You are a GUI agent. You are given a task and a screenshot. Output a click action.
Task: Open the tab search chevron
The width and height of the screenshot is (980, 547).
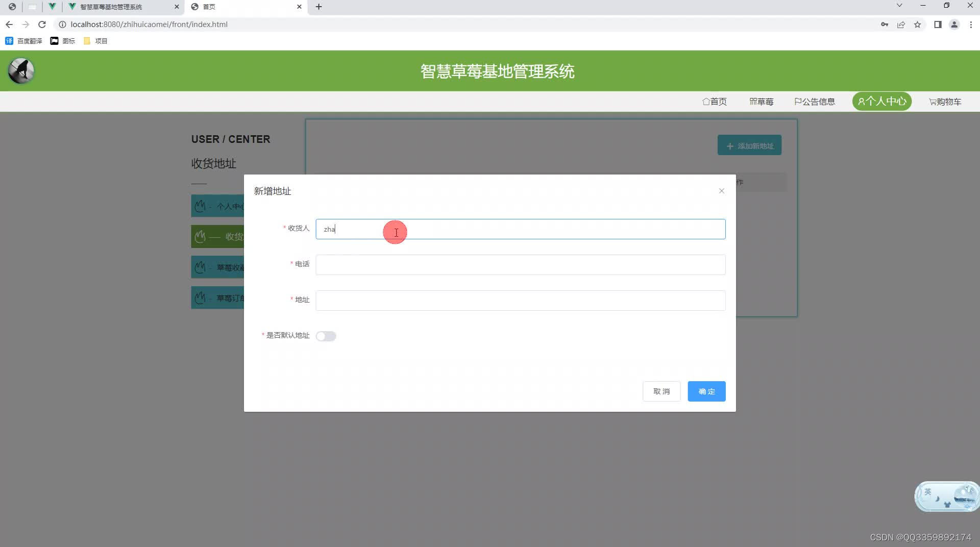[899, 5]
